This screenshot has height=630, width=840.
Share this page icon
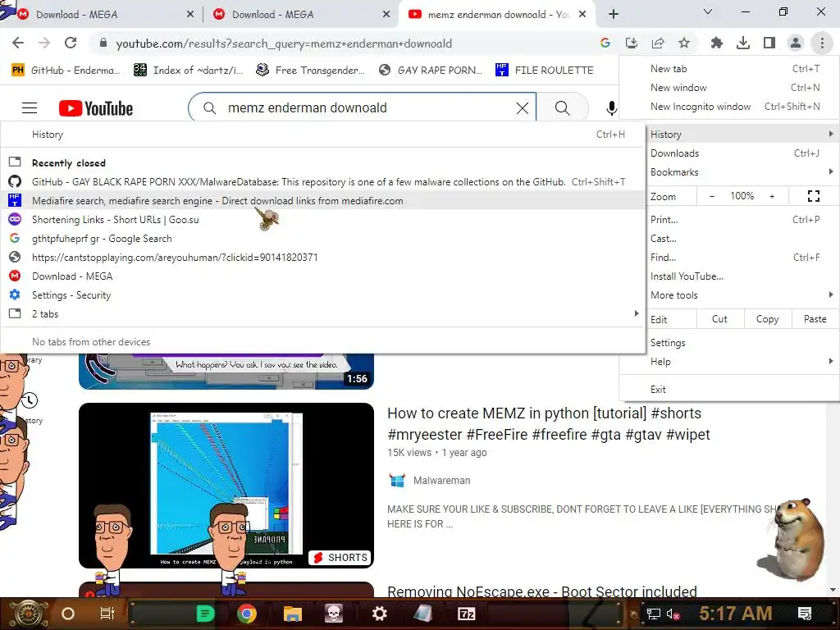coord(658,43)
